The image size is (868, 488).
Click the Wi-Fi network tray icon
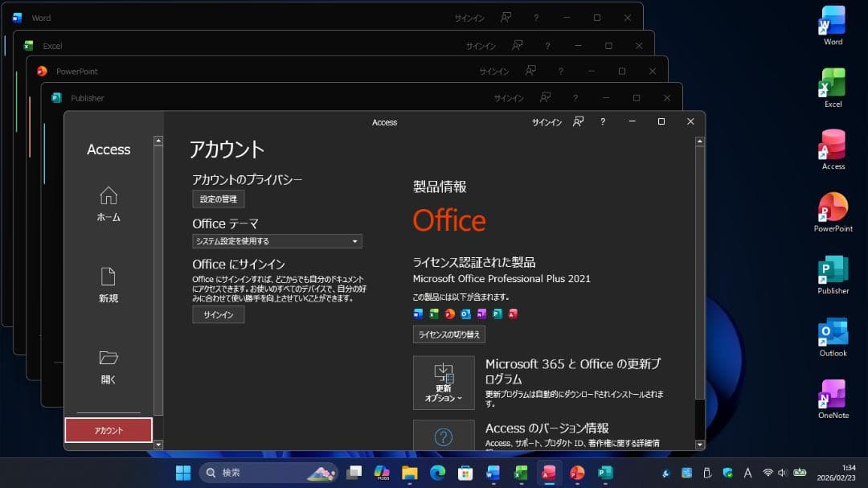pos(768,473)
